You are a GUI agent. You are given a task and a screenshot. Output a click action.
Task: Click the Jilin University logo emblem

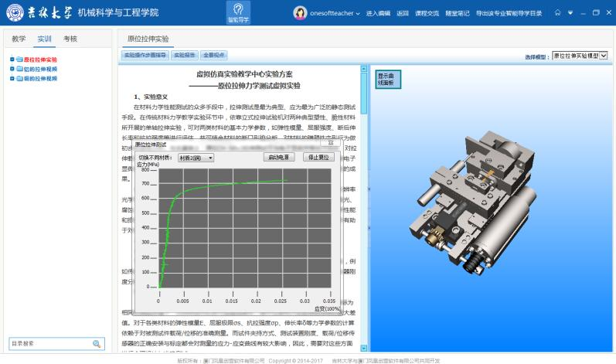15,12
